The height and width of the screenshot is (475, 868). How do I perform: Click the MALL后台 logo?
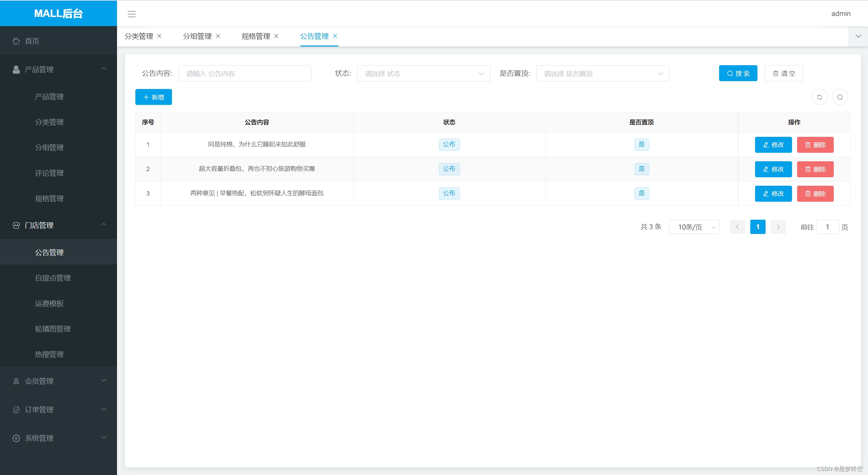point(58,14)
